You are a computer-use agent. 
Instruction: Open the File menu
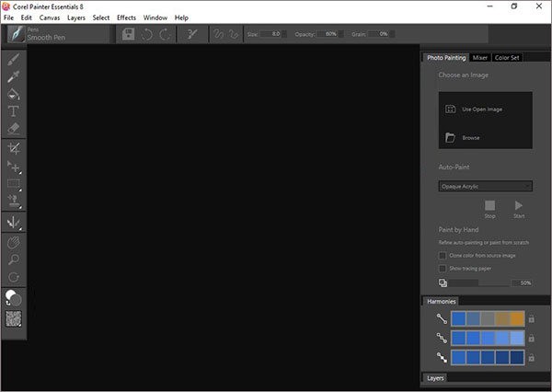click(8, 17)
